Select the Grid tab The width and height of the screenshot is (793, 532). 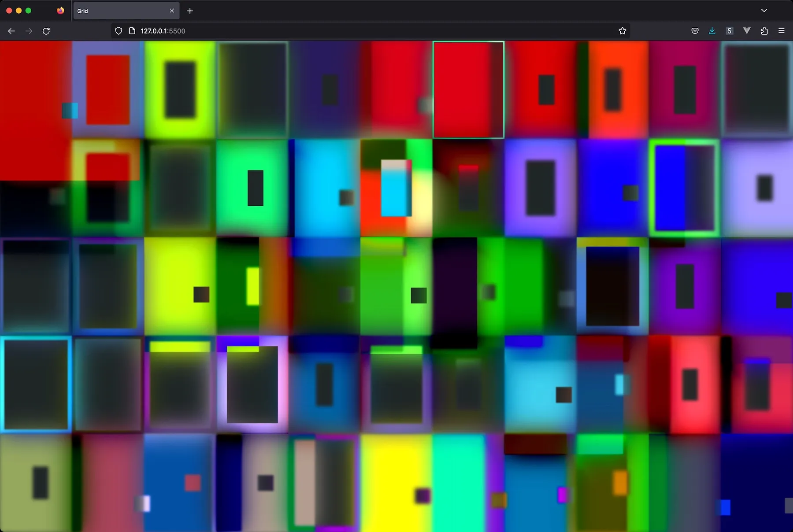[119, 11]
